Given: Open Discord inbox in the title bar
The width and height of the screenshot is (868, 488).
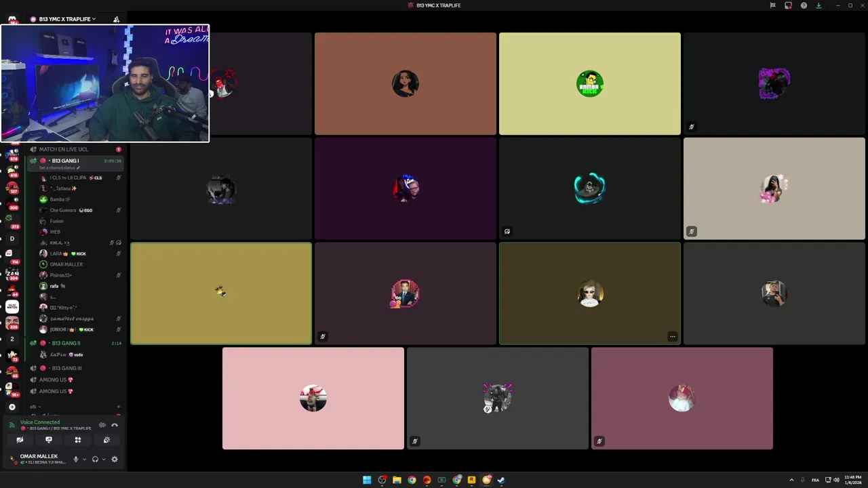Looking at the screenshot, I should [x=788, y=5].
